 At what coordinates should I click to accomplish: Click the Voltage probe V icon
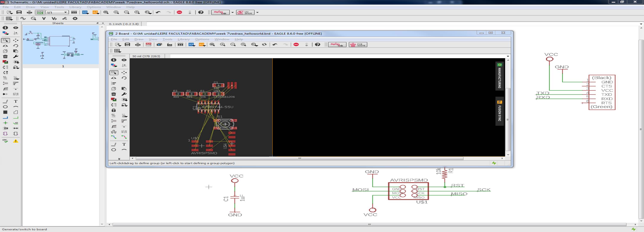click(x=44, y=18)
